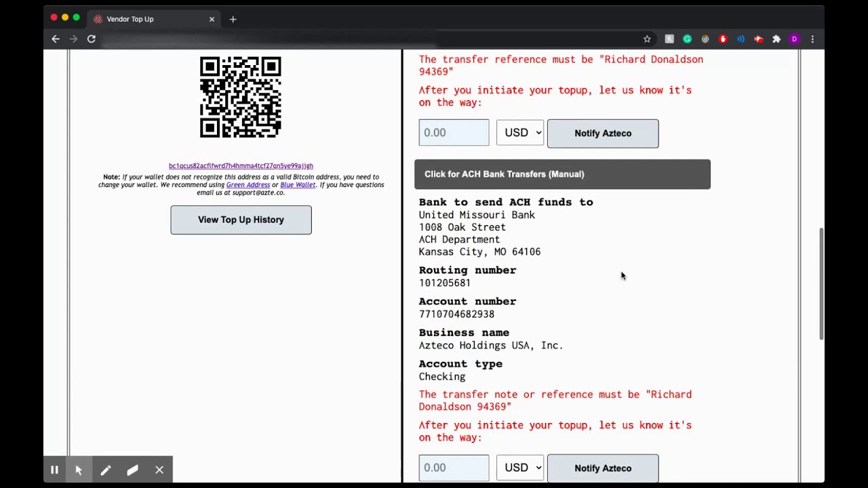Click the Checking account type text

coord(442,377)
